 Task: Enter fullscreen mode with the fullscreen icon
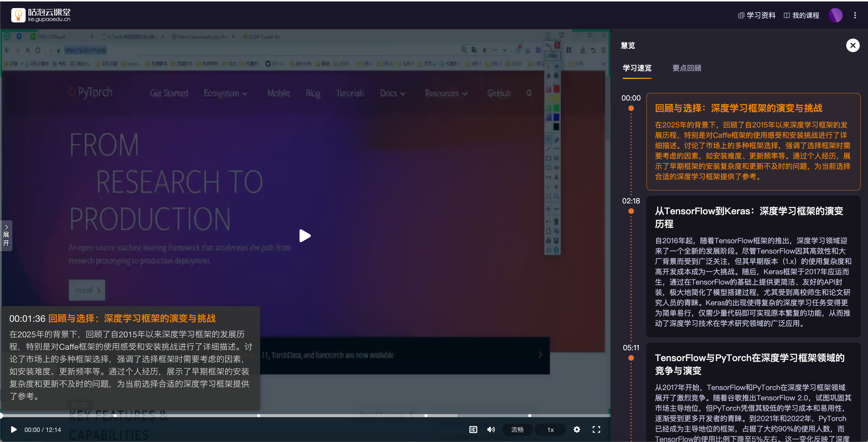click(x=596, y=430)
